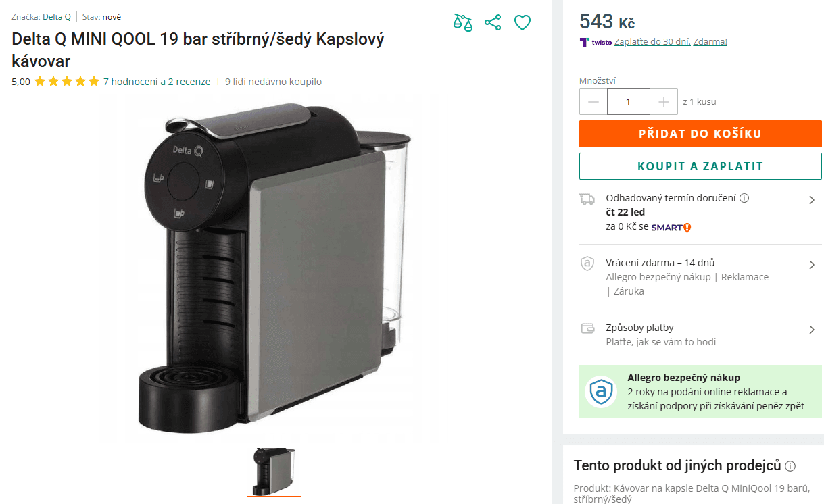Image resolution: width=824 pixels, height=504 pixels.
Task: Click the delivery truck icon
Action: click(x=587, y=198)
